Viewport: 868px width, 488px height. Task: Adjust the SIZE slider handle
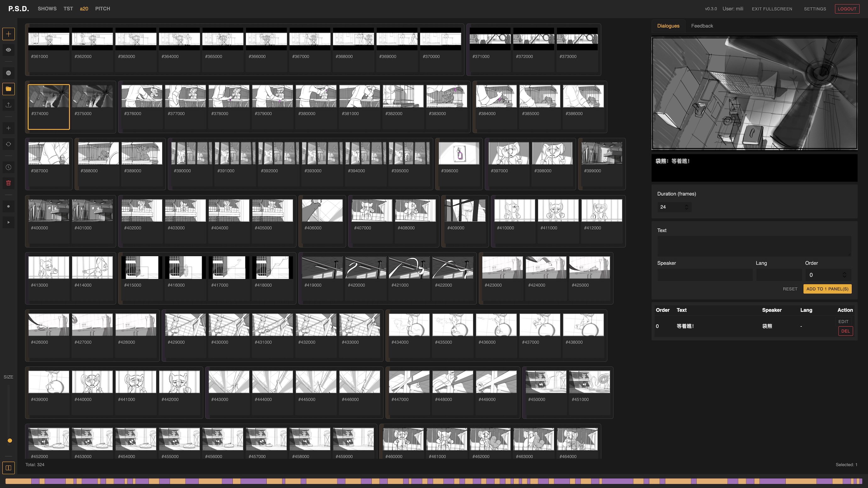coord(10,441)
